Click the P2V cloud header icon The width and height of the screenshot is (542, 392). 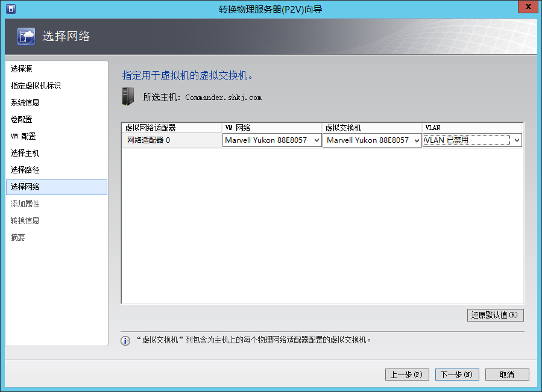(27, 36)
